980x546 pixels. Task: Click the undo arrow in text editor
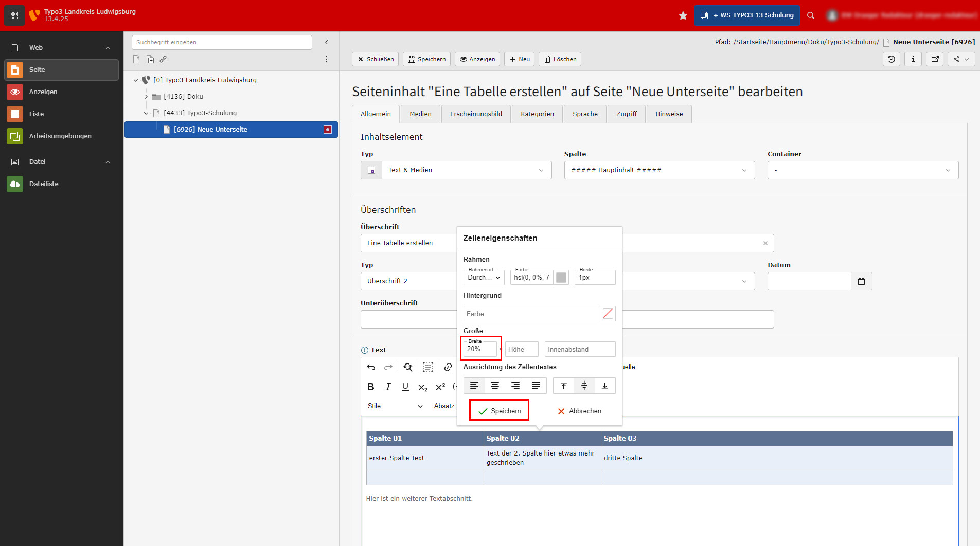[371, 367]
